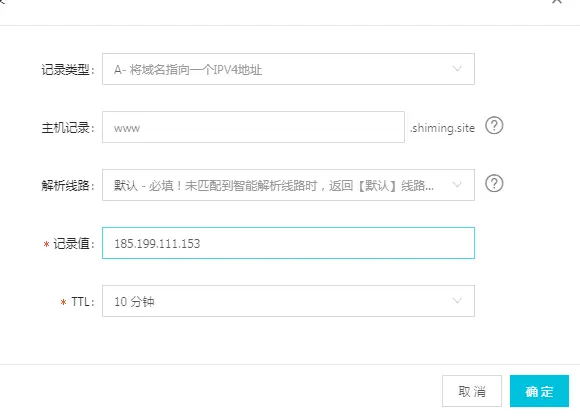Click the 记录类型 label

pos(68,70)
